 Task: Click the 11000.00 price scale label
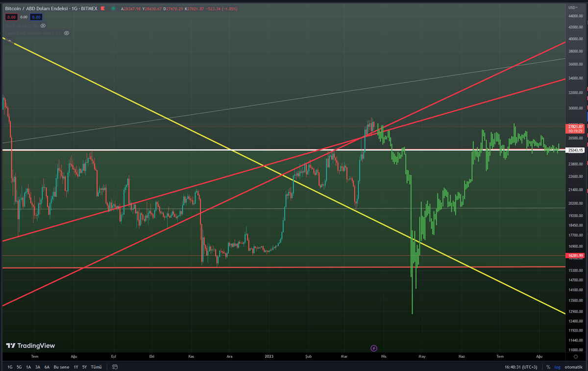[x=575, y=350]
